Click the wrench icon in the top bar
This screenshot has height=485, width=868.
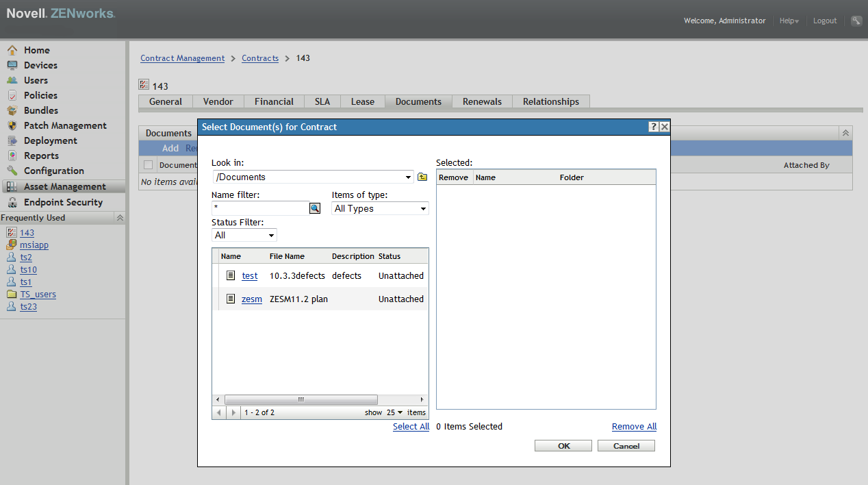(856, 21)
